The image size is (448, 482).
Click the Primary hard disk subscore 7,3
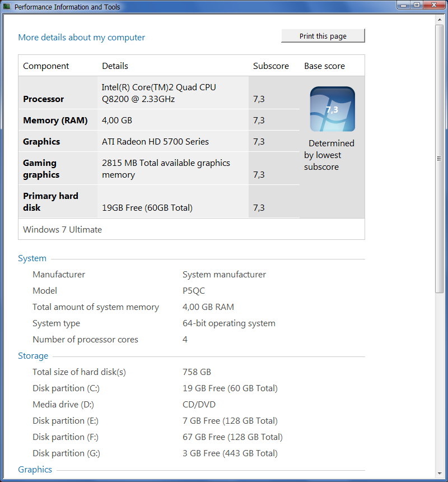click(259, 208)
